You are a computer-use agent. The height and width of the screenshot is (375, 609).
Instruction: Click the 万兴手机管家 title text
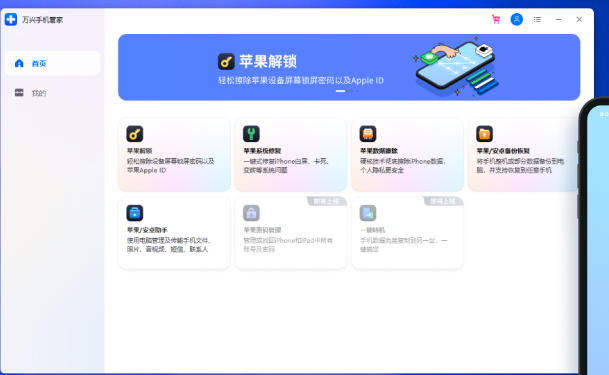pos(42,19)
